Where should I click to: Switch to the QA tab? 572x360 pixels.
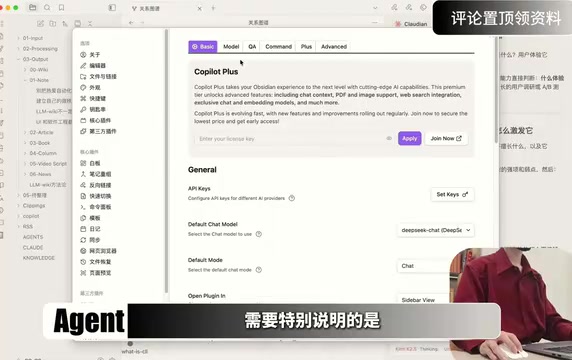[x=252, y=47]
